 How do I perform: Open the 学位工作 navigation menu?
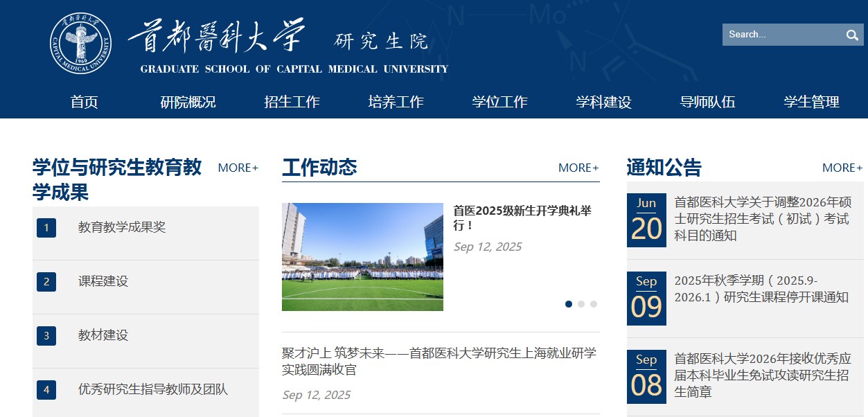499,102
